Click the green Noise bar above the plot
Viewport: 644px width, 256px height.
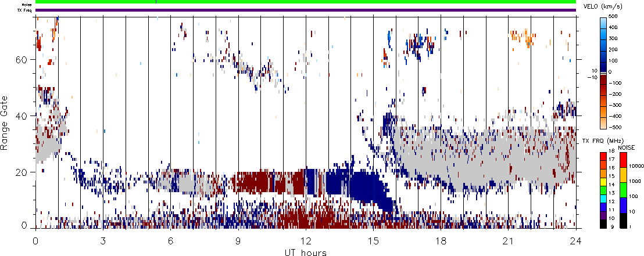click(x=306, y=2)
